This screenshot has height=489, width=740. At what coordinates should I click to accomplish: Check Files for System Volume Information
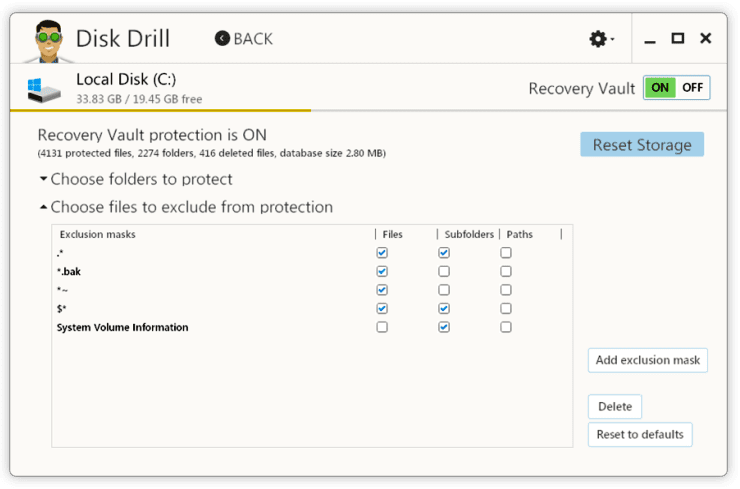pyautogui.click(x=382, y=328)
